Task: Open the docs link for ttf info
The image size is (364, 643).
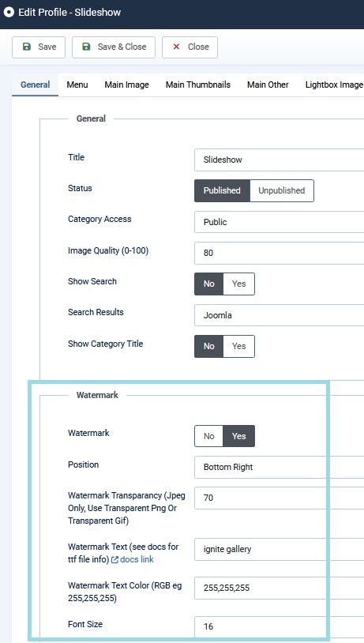Action: 137,560
